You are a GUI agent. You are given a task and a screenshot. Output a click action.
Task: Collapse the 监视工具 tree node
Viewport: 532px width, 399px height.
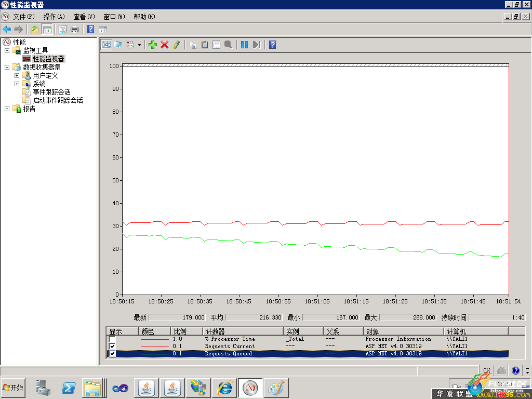(7, 50)
